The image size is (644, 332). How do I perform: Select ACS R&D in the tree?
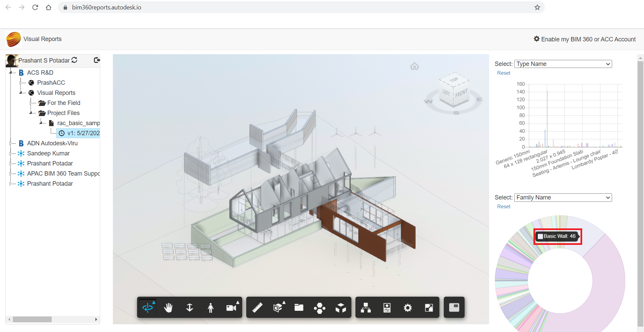pyautogui.click(x=40, y=73)
